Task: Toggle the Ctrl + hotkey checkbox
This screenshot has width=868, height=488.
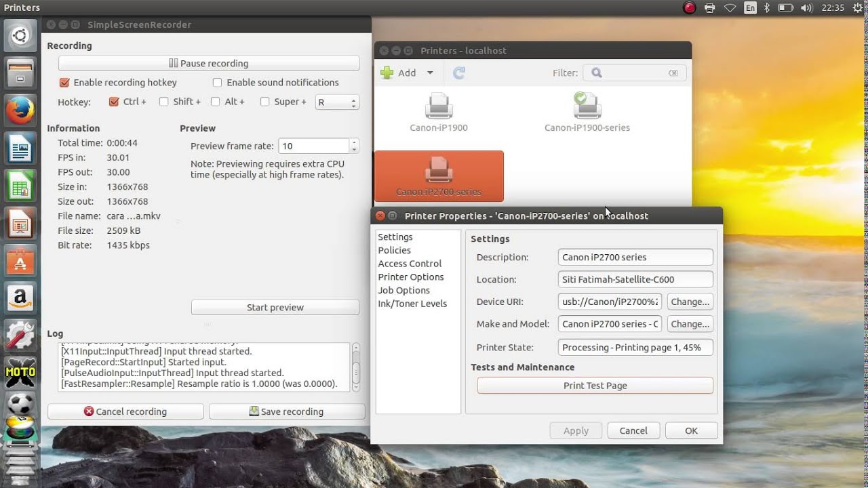Action: [114, 102]
